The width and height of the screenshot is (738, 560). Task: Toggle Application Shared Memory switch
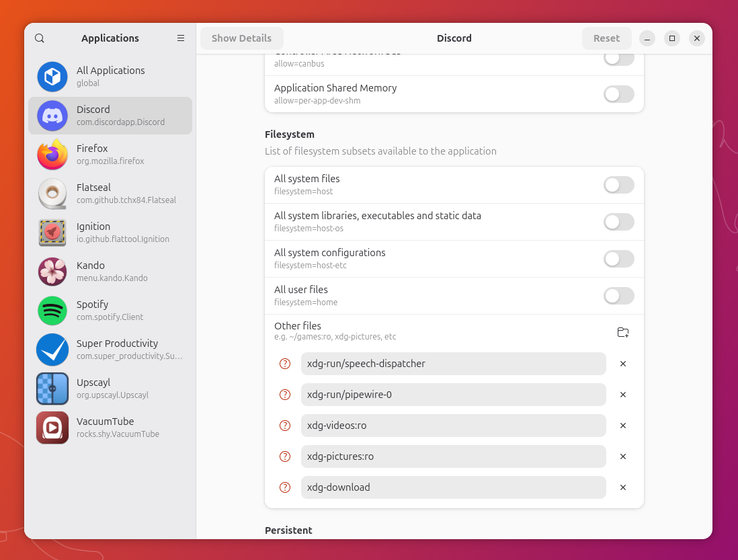pos(618,94)
